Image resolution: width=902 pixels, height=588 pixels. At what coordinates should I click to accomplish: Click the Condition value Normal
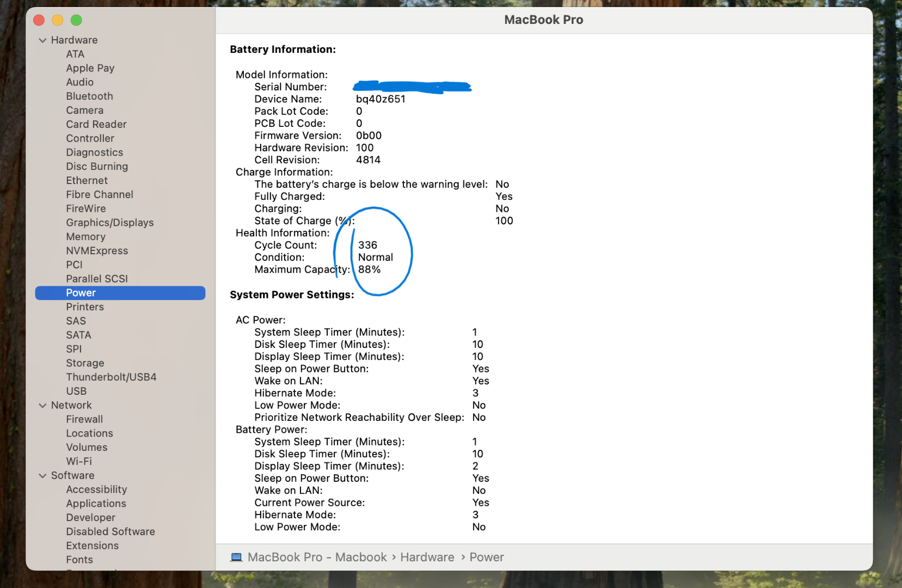coord(376,258)
